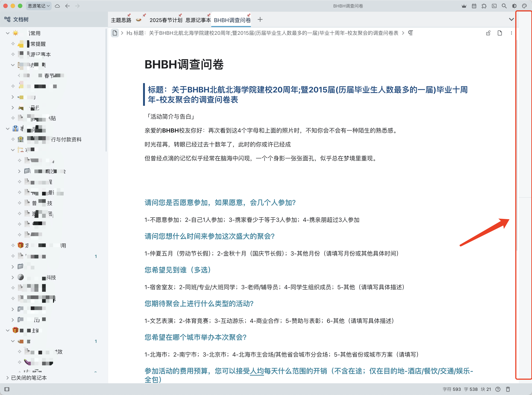Click the new tab plus button
Screen dimensions: 532x395
click(260, 20)
